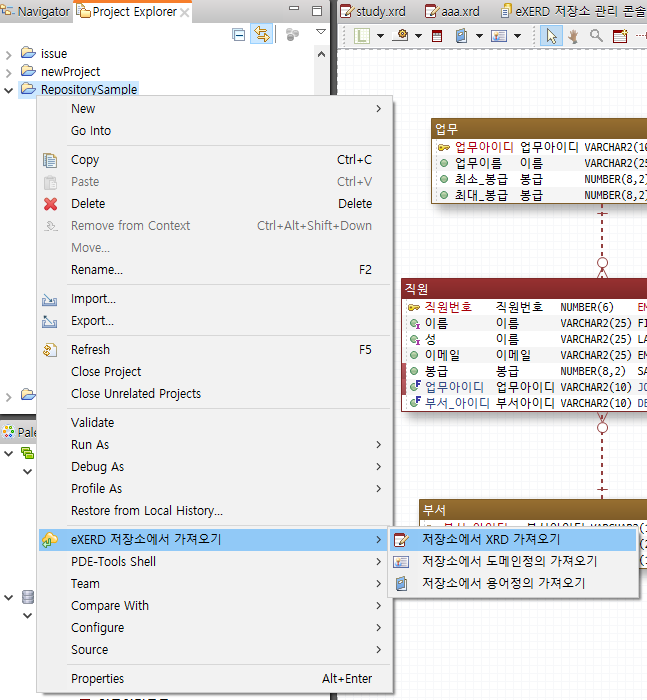Open the study.xrd editor tab
This screenshot has width=647, height=700.
click(x=373, y=11)
